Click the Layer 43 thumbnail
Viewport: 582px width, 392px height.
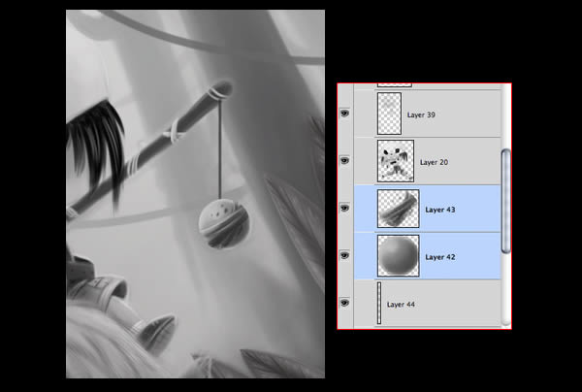click(399, 209)
